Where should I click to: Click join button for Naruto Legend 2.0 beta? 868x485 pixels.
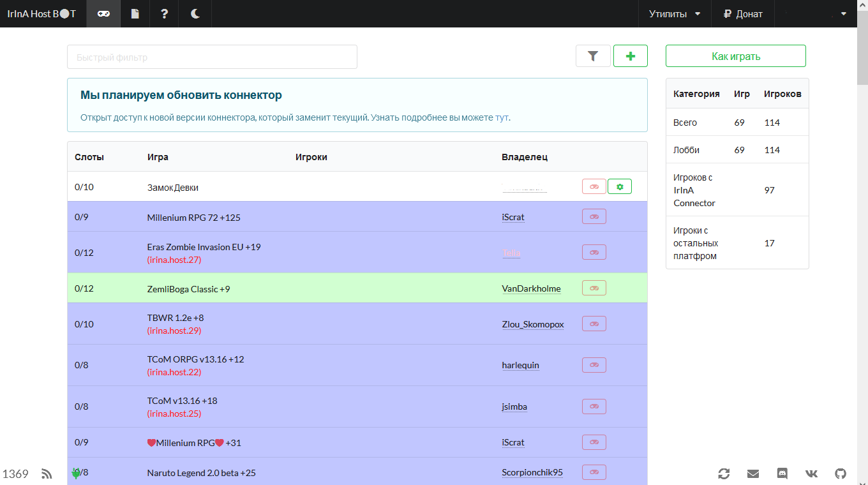point(594,472)
